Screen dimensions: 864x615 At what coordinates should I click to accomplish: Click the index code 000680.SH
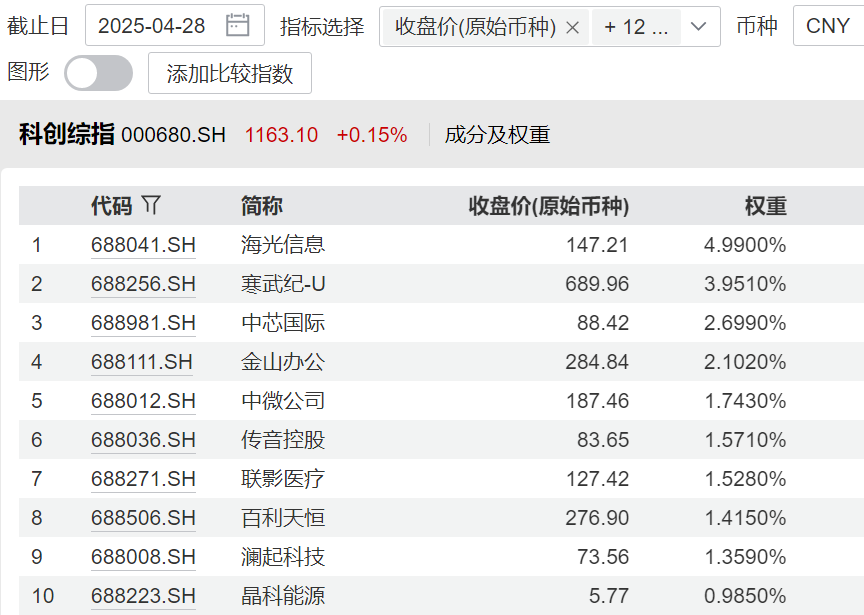click(x=174, y=135)
